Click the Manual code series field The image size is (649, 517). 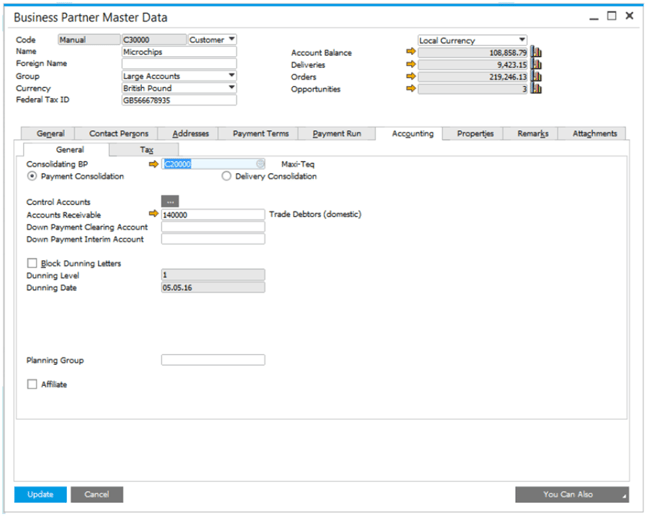click(x=89, y=39)
